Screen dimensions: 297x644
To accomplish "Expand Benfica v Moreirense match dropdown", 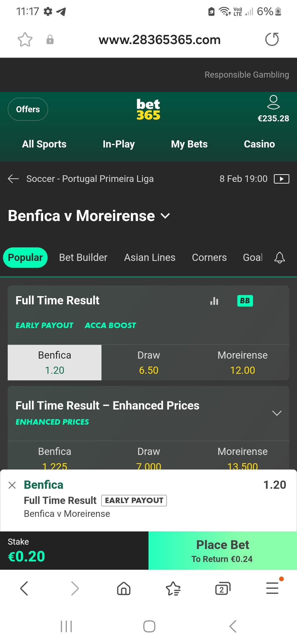I will coord(165,216).
